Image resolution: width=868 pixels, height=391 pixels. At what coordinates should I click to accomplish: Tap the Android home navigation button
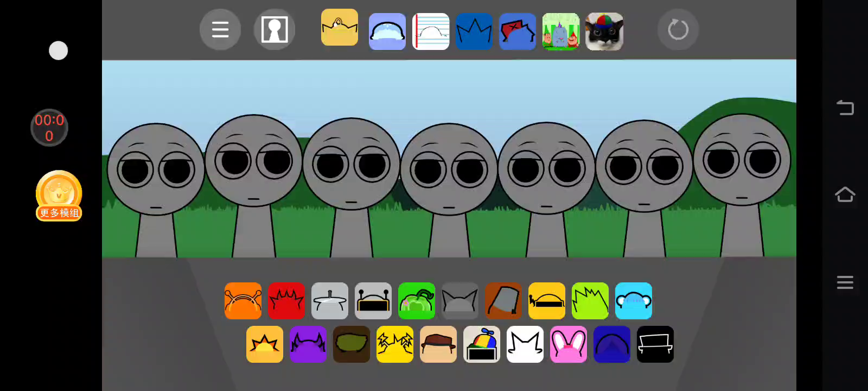pyautogui.click(x=845, y=194)
